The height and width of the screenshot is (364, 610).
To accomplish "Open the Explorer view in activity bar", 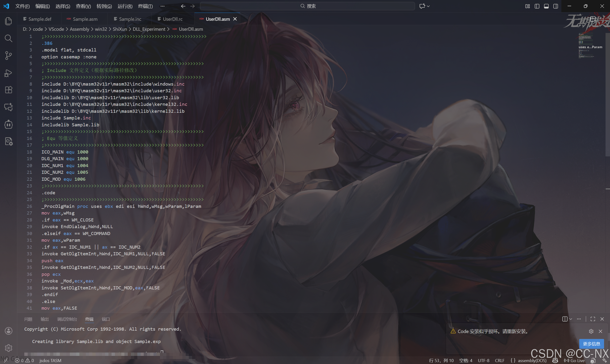I will coord(8,21).
